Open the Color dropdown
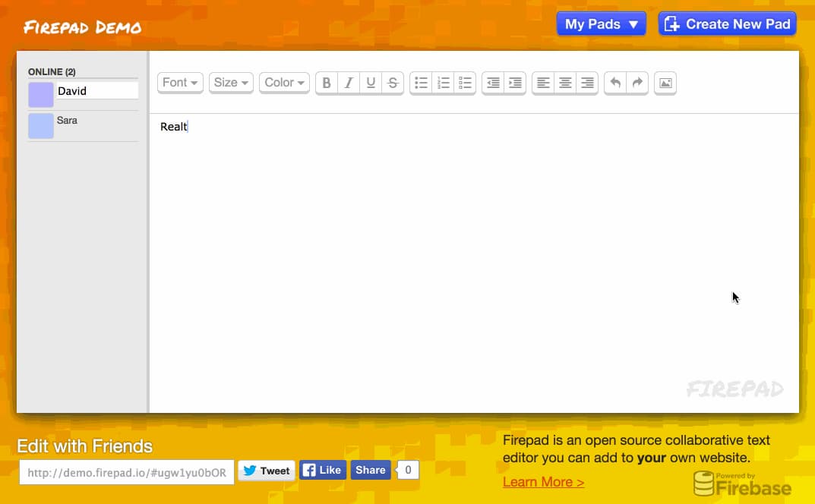The image size is (815, 504). click(x=284, y=83)
